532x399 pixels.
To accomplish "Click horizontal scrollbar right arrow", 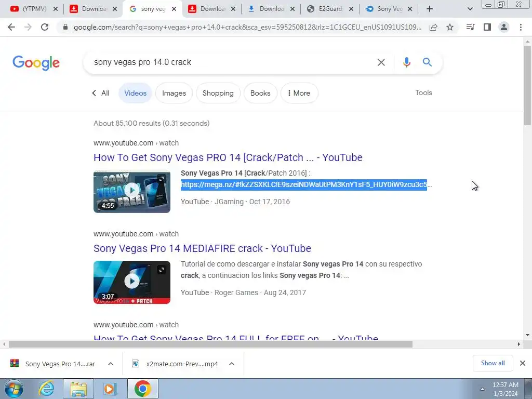I will (519, 344).
